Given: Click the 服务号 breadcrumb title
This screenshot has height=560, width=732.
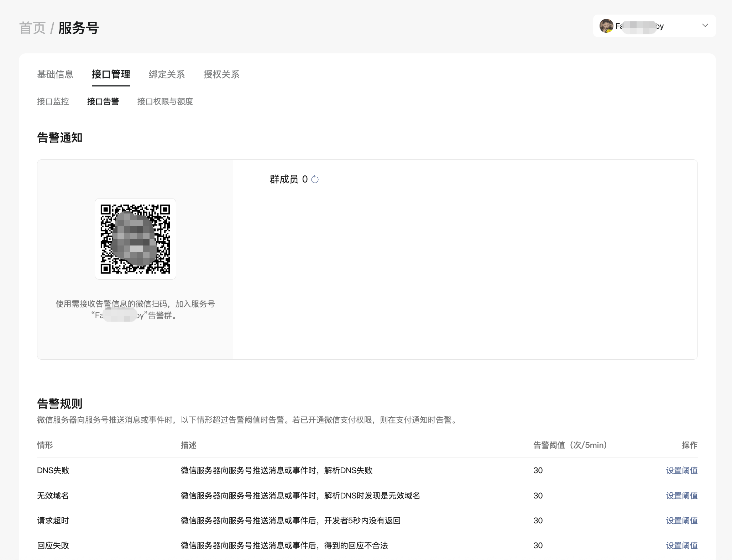Looking at the screenshot, I should 79,28.
